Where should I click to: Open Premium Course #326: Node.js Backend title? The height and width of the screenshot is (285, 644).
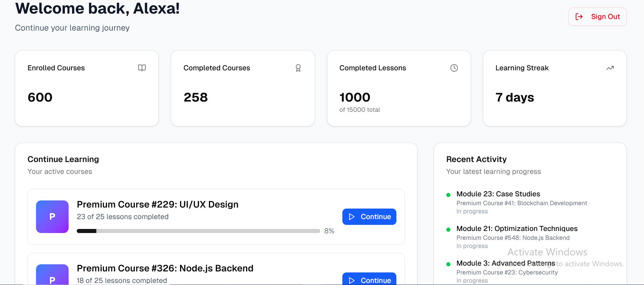165,268
